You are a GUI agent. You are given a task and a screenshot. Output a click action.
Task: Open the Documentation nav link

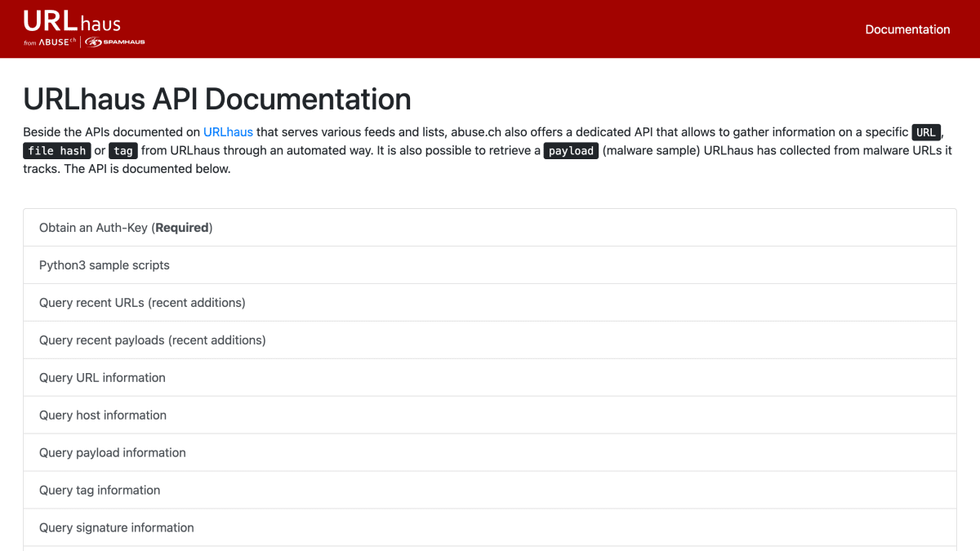(x=907, y=29)
